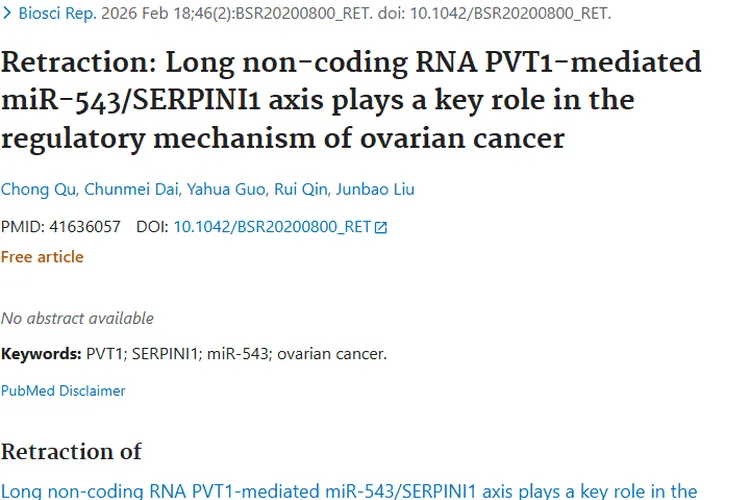This screenshot has width=750, height=500.
Task: Select author Chunmei Dai
Action: click(x=119, y=189)
